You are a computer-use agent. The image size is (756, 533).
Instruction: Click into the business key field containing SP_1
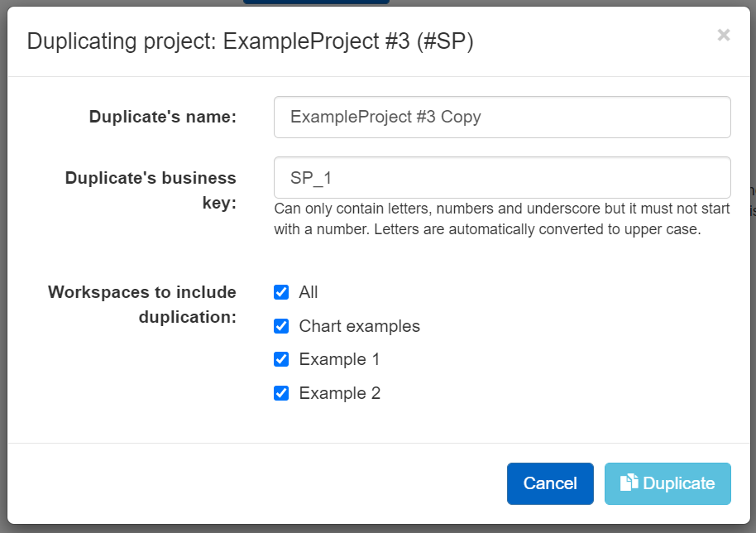pos(502,177)
